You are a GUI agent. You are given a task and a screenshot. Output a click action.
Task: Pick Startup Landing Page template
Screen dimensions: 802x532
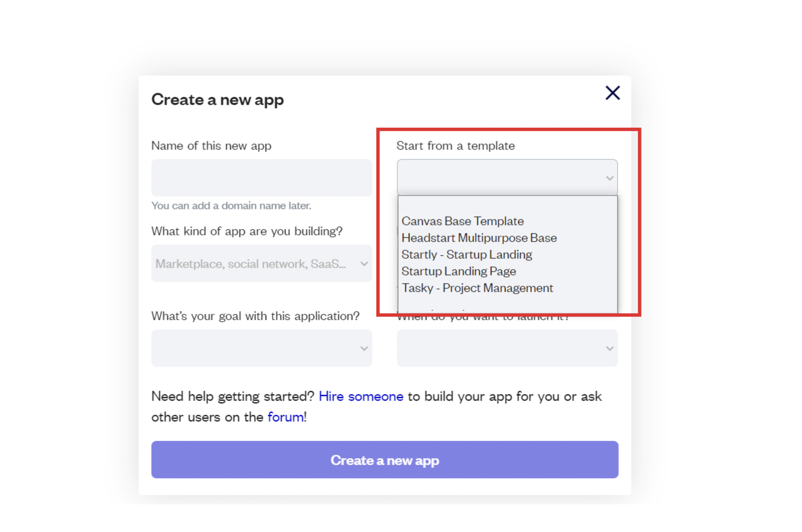[458, 271]
